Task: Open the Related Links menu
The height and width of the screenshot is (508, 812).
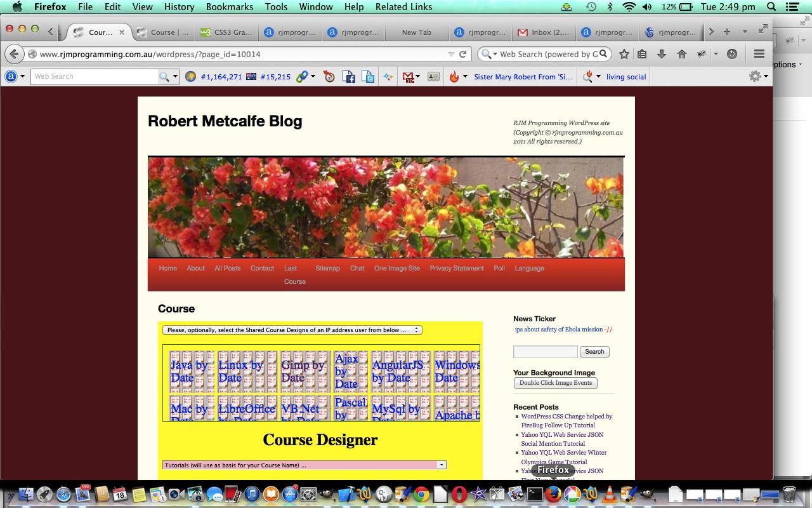Action: click(403, 7)
